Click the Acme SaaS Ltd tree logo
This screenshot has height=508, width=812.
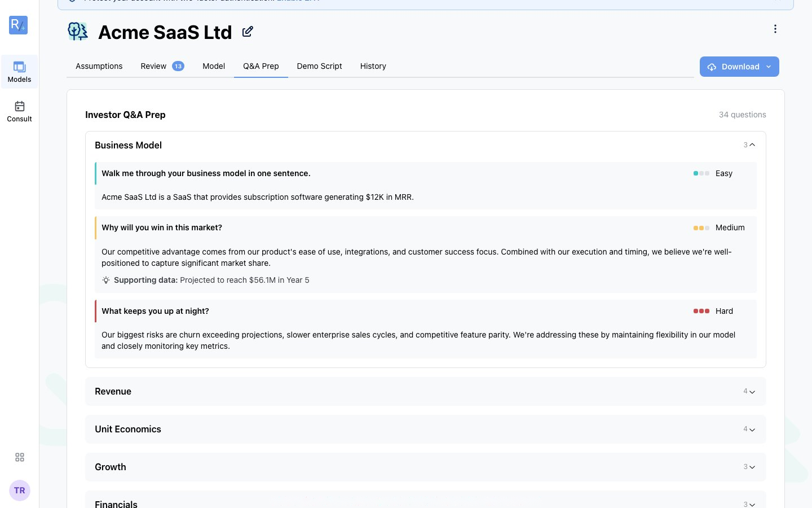[x=78, y=32]
